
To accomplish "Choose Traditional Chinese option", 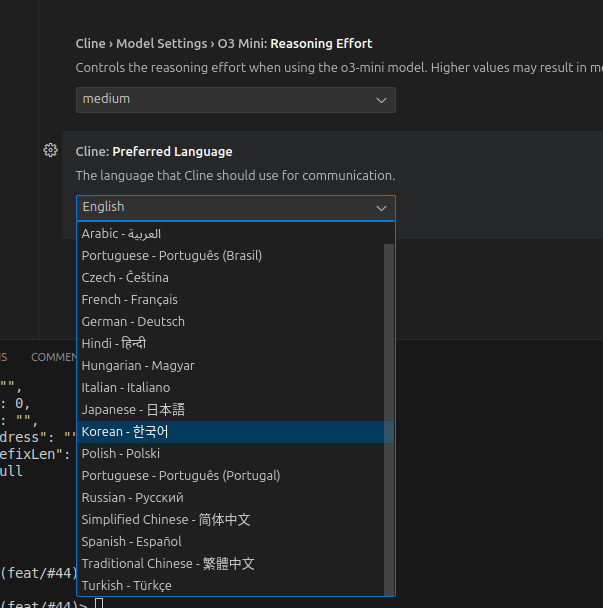I will [x=168, y=564].
